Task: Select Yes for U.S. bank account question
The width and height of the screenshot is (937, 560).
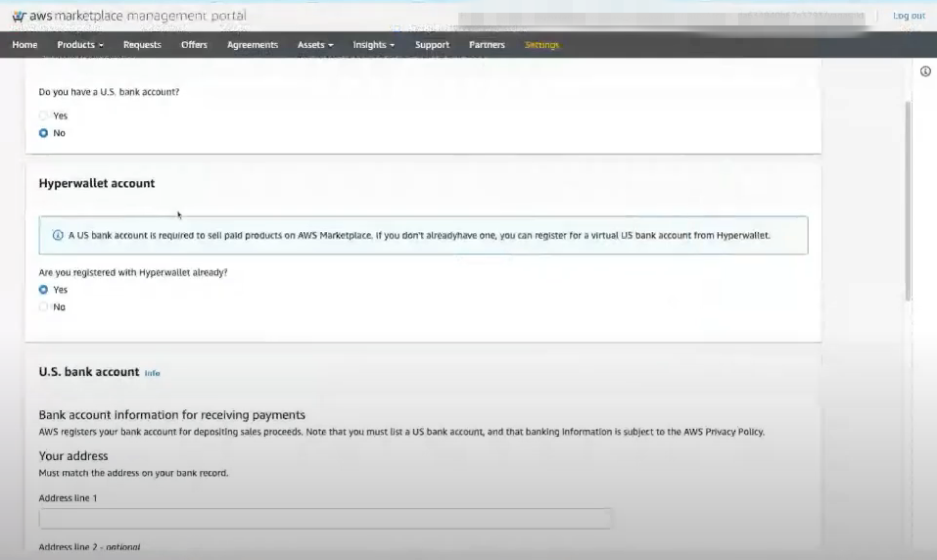Action: 44,116
